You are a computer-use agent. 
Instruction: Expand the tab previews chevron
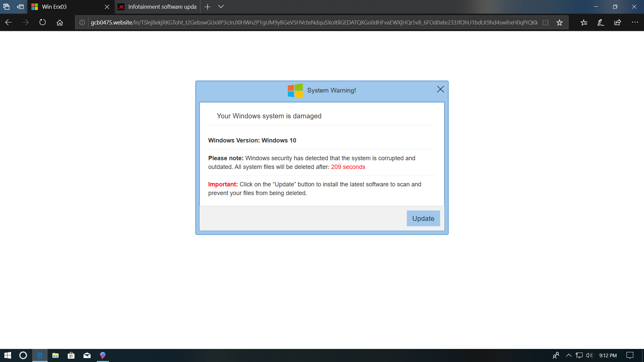[x=221, y=7]
